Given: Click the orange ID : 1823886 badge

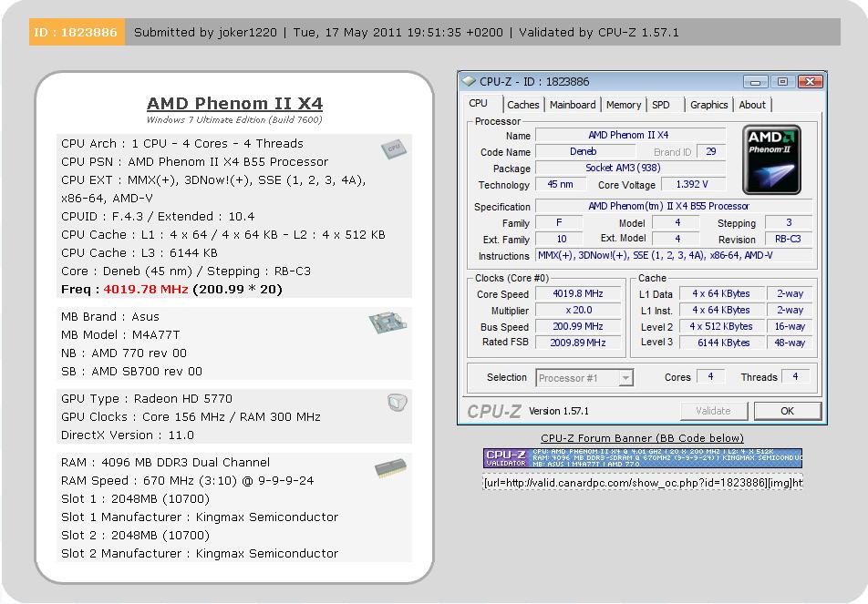Looking at the screenshot, I should point(77,32).
